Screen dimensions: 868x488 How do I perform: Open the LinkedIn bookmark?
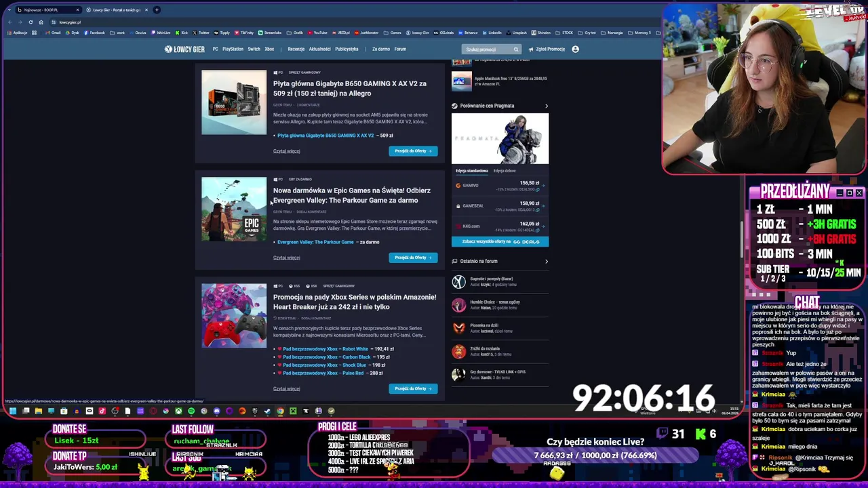[492, 33]
